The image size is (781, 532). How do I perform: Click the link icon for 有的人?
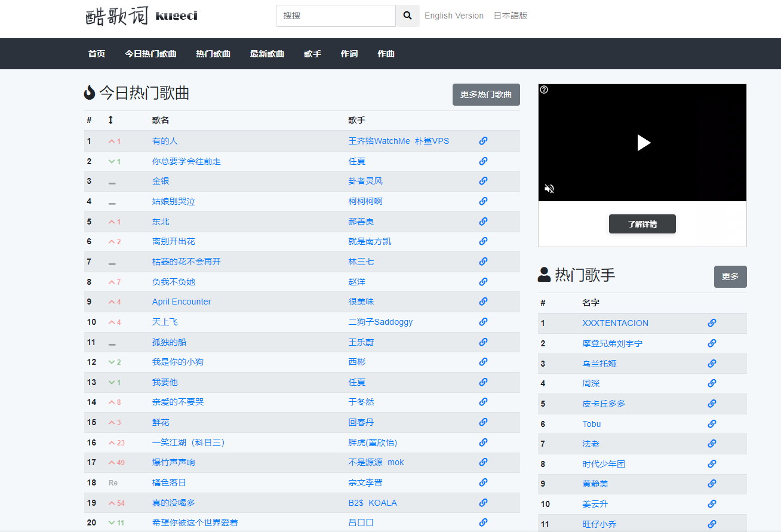(x=484, y=141)
